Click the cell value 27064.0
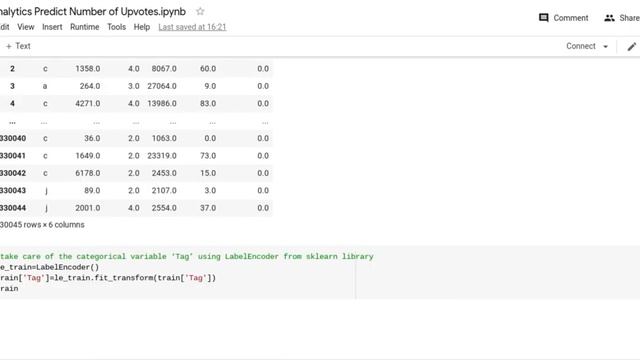 pyautogui.click(x=162, y=86)
